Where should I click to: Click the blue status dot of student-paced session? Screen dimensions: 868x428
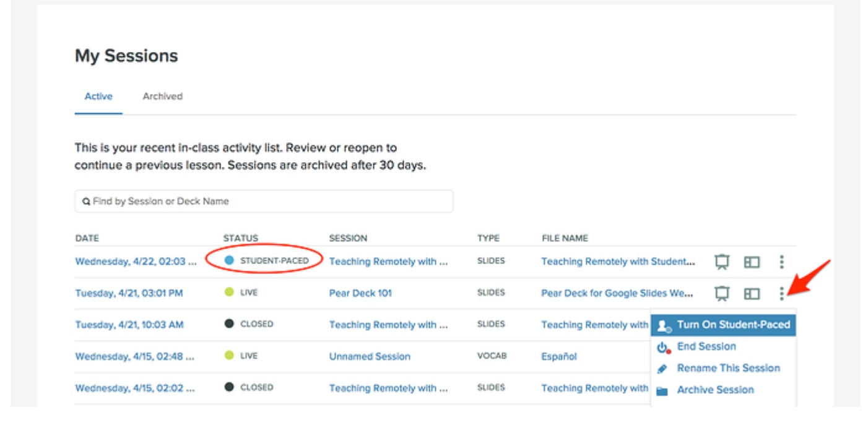(x=229, y=261)
